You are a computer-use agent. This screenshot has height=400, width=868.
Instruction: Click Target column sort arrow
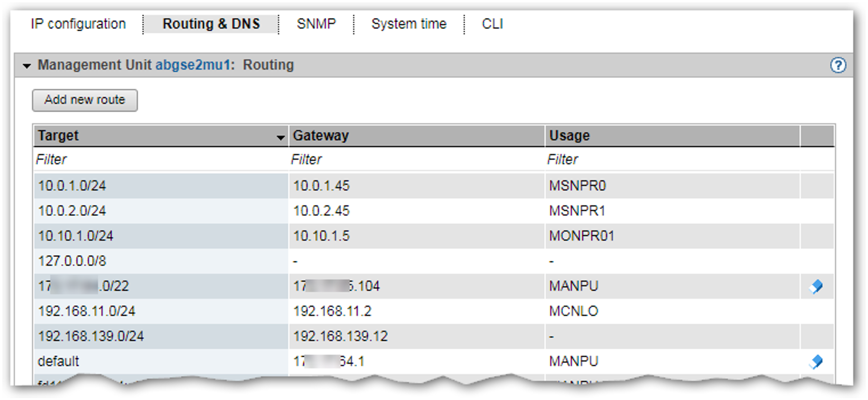(x=280, y=137)
